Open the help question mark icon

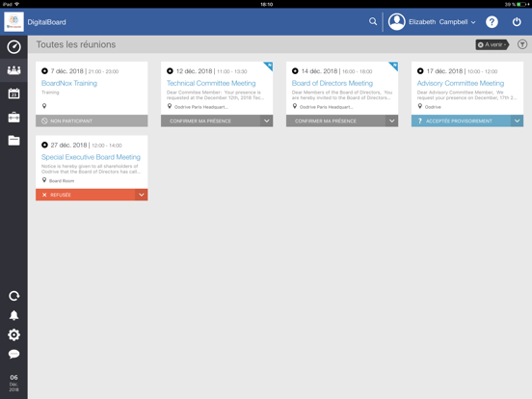[492, 22]
